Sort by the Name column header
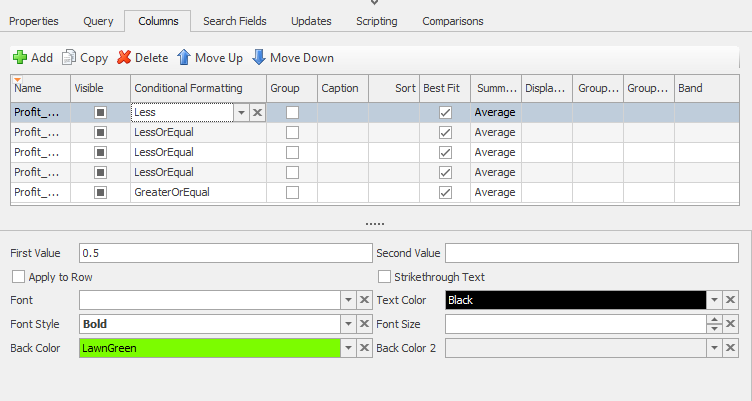The image size is (752, 401). point(40,88)
